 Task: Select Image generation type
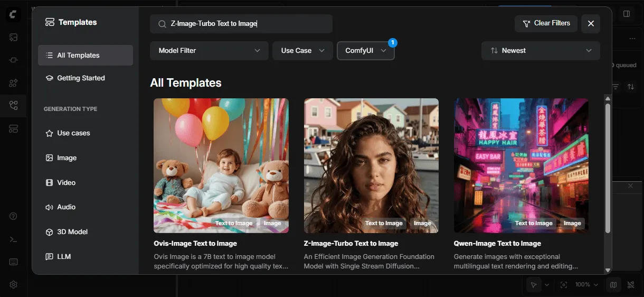coord(86,158)
